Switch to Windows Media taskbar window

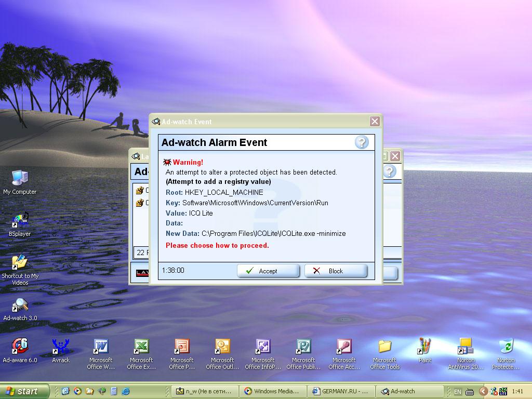pos(272,391)
